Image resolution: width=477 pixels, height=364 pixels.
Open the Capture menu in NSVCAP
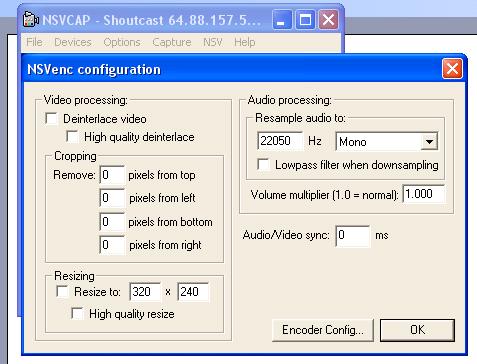(x=172, y=42)
